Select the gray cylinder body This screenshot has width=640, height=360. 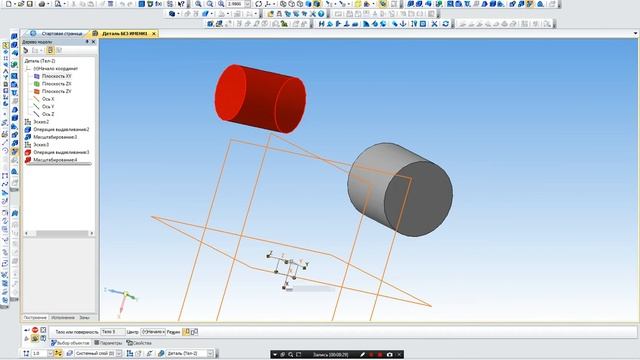point(400,189)
